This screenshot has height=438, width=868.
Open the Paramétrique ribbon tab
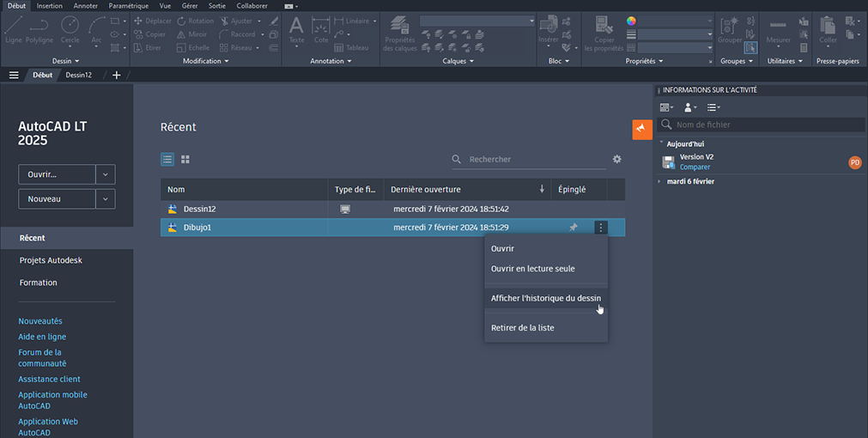tap(129, 5)
